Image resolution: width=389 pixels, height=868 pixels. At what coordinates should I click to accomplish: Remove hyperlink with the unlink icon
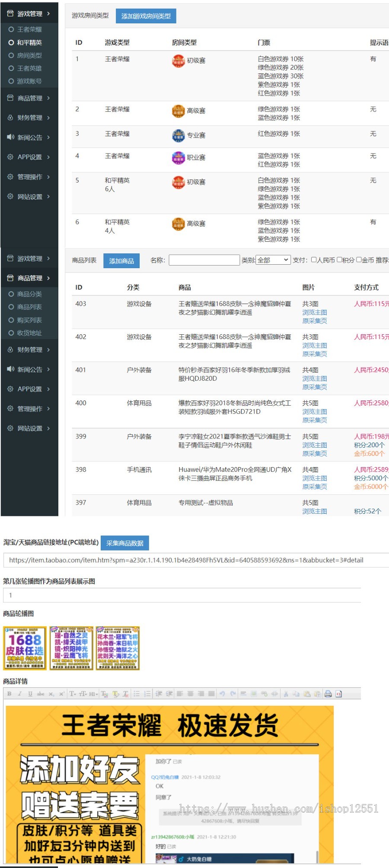(x=274, y=694)
